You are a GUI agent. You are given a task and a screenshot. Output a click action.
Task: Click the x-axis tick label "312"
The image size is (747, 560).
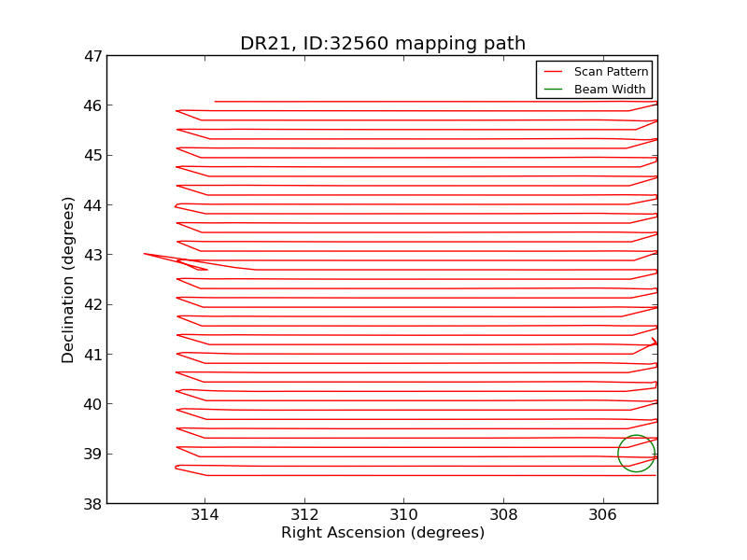[304, 515]
